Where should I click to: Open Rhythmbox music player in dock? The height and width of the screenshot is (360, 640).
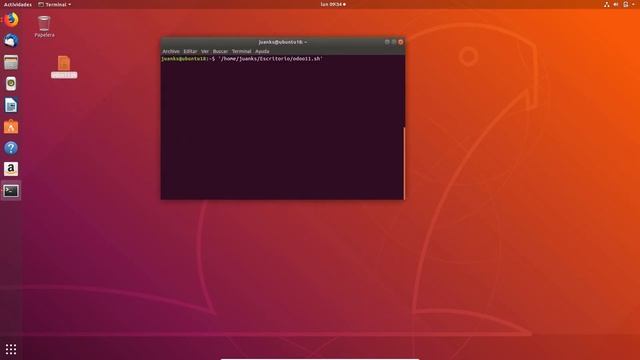pyautogui.click(x=11, y=84)
